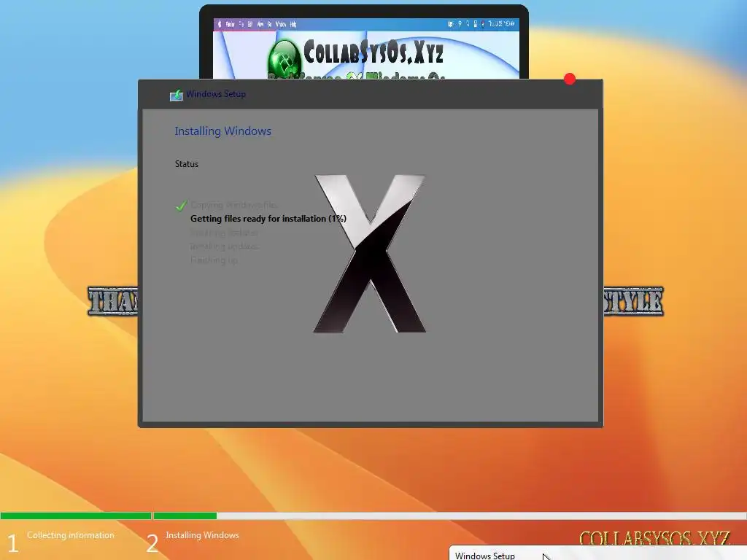747x560 pixels.
Task: Click the faded "Installing features" step
Action: [224, 233]
